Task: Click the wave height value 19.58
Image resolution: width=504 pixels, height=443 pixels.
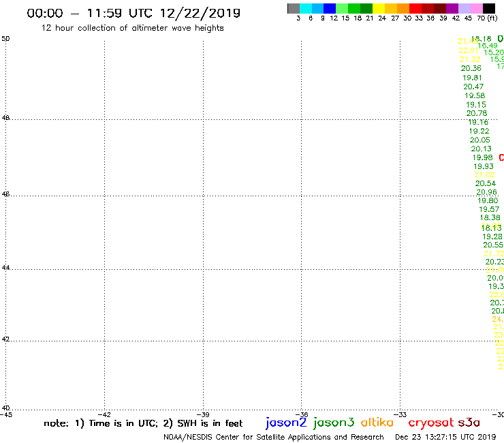Action: pos(475,95)
